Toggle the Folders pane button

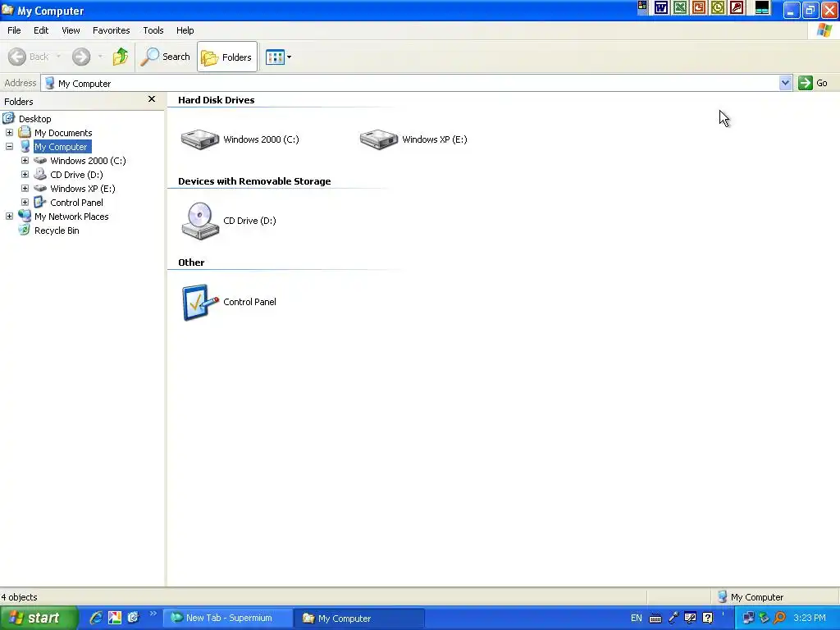point(227,57)
